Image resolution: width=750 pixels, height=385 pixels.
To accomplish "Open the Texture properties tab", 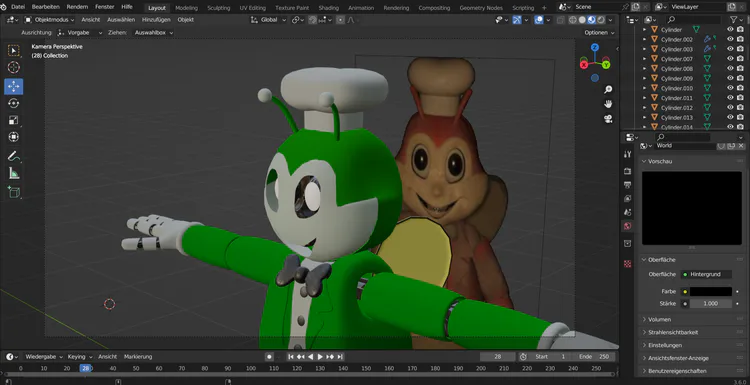I will click(628, 264).
